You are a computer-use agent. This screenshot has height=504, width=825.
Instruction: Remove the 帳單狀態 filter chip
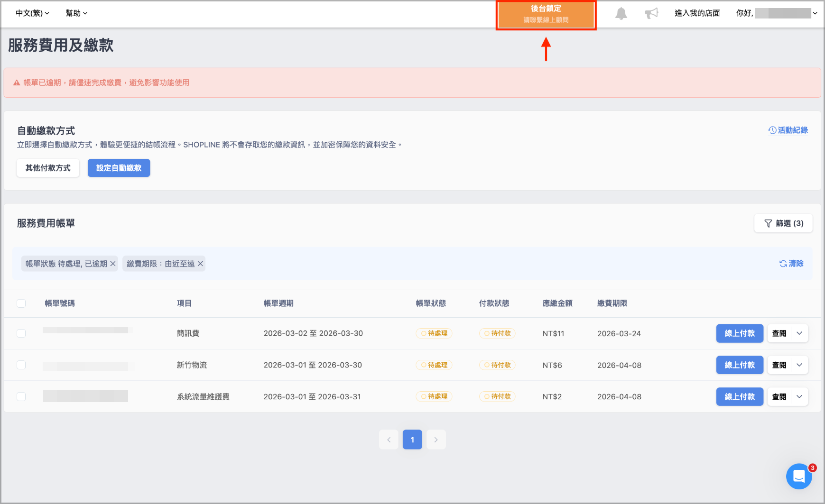click(113, 264)
